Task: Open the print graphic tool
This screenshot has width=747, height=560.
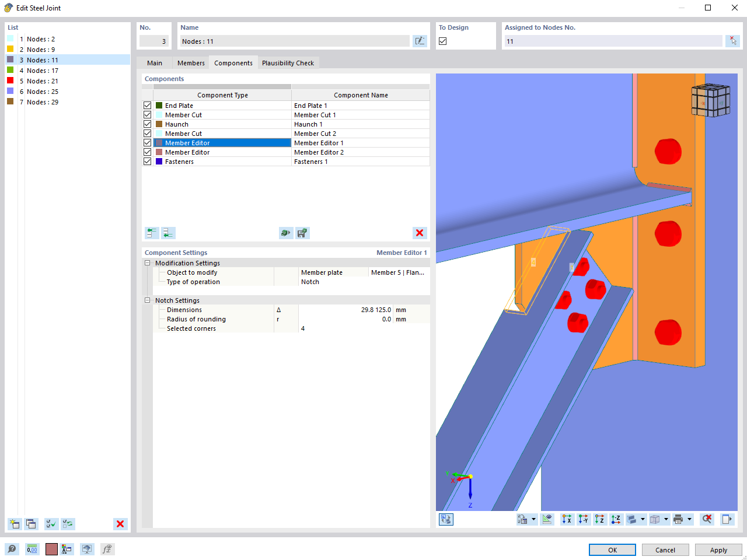Action: click(x=679, y=519)
